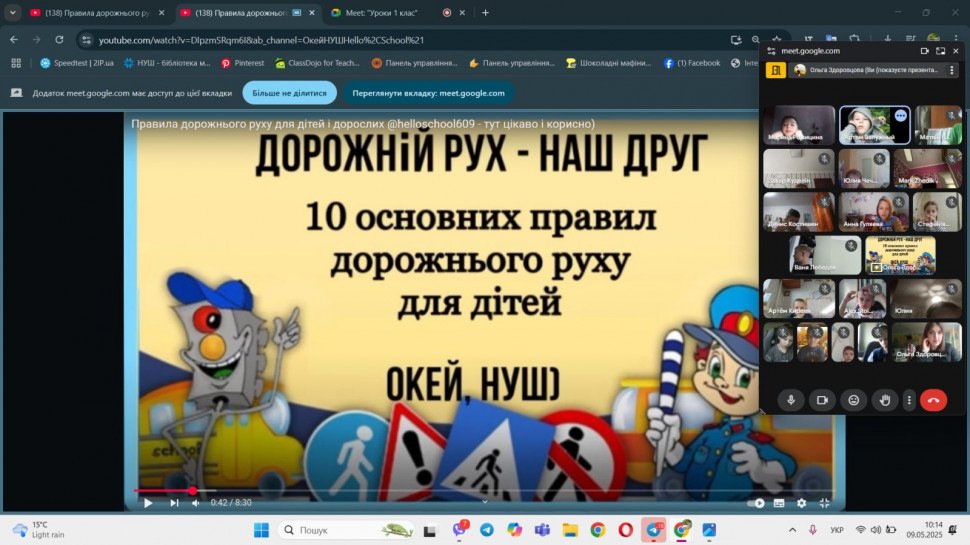The width and height of the screenshot is (970, 545).
Task: Show hidden system tray icons
Action: click(792, 530)
